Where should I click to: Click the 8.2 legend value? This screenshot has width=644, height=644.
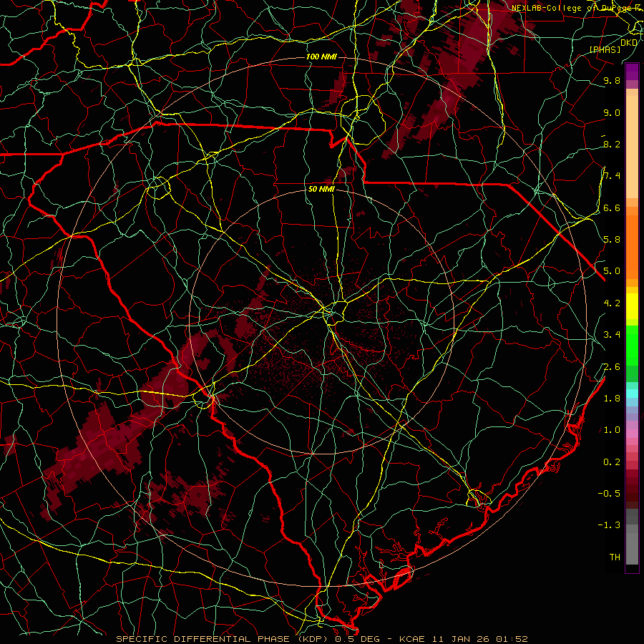(x=612, y=144)
